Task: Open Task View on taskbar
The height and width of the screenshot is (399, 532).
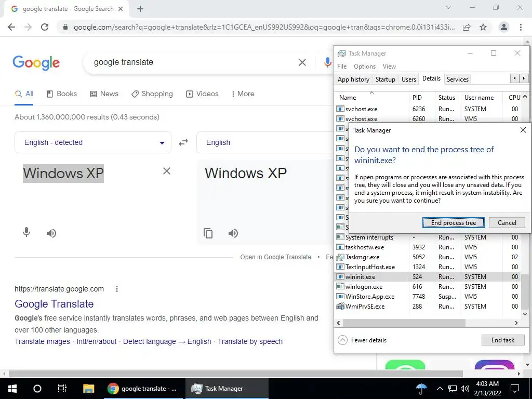Action: click(62, 389)
